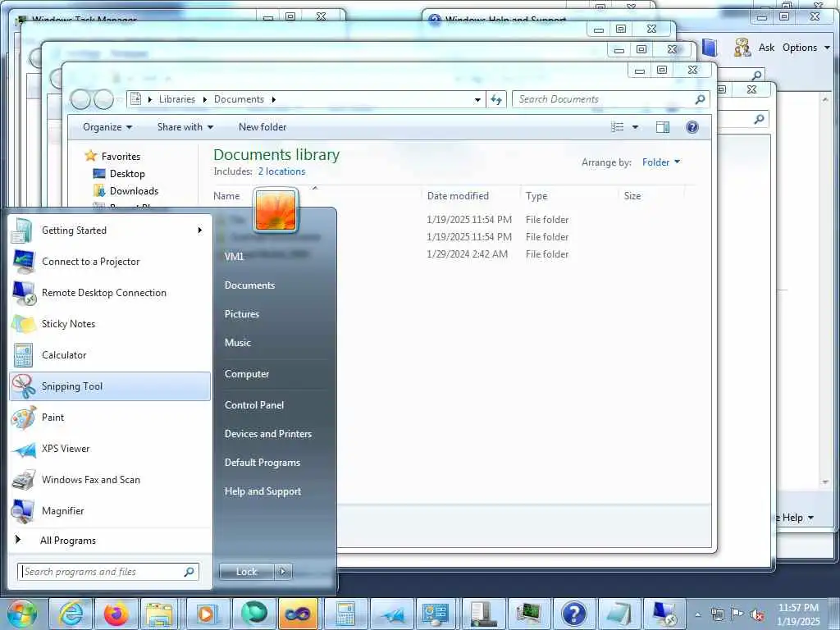Image resolution: width=840 pixels, height=630 pixels.
Task: Open Music from Start menu
Action: (x=237, y=342)
